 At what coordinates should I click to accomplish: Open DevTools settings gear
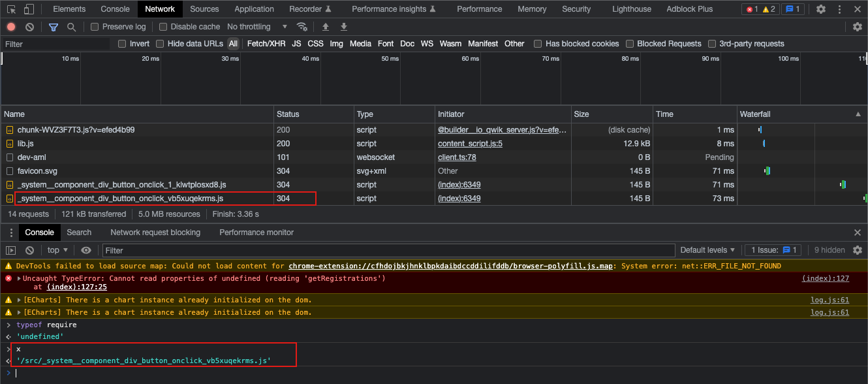821,8
